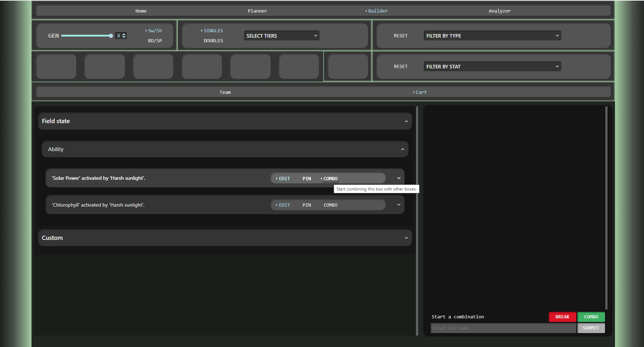Select the first empty team slot
644x347 pixels.
point(56,67)
